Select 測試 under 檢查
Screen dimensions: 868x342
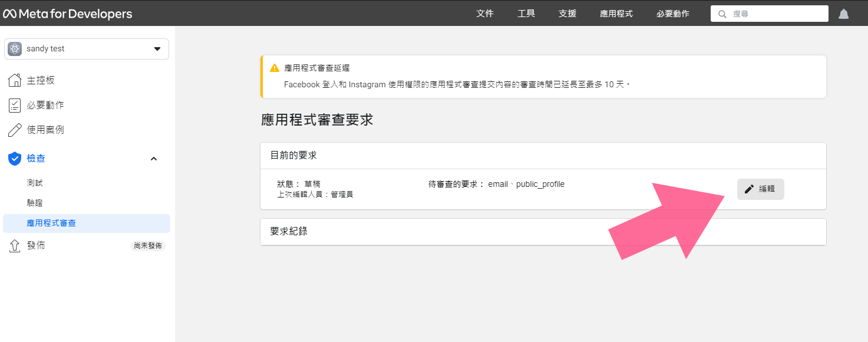[35, 183]
